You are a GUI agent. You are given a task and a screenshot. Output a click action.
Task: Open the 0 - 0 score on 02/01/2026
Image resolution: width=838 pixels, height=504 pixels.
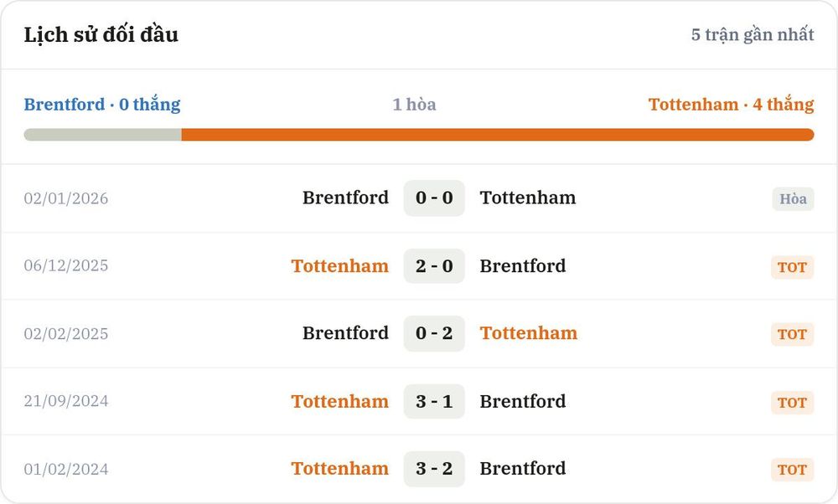[x=434, y=198]
